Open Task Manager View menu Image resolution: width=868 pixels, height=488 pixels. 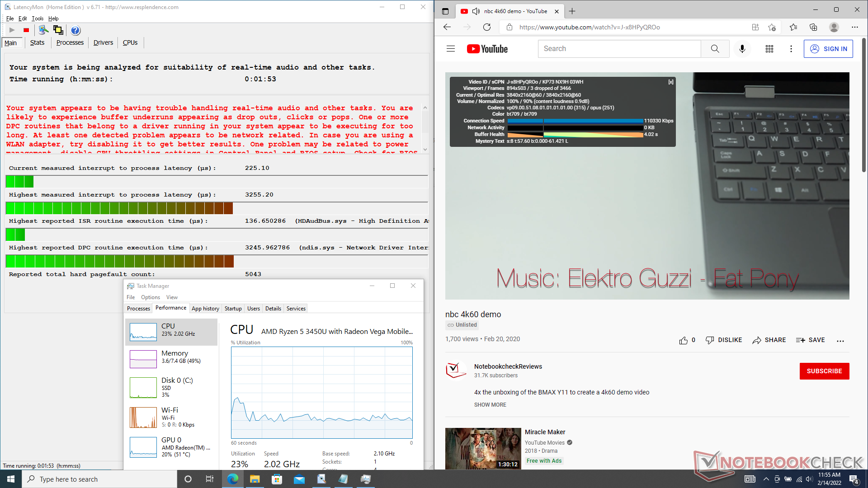point(172,297)
